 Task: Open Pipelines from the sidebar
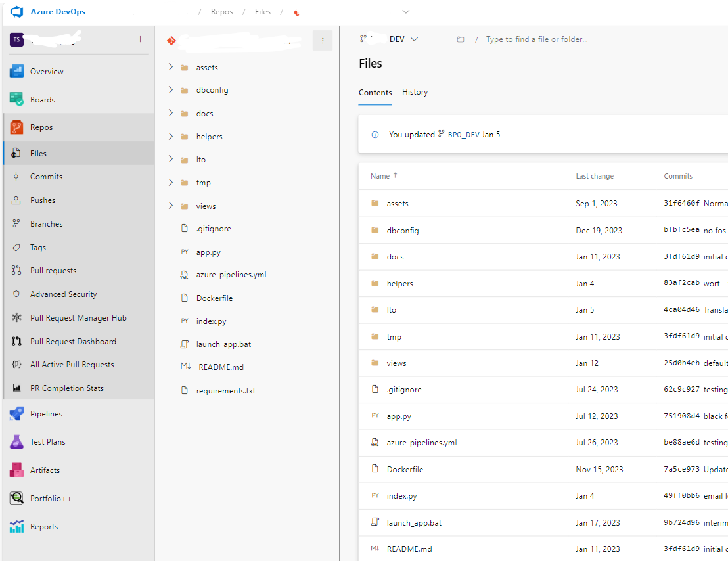click(x=45, y=413)
